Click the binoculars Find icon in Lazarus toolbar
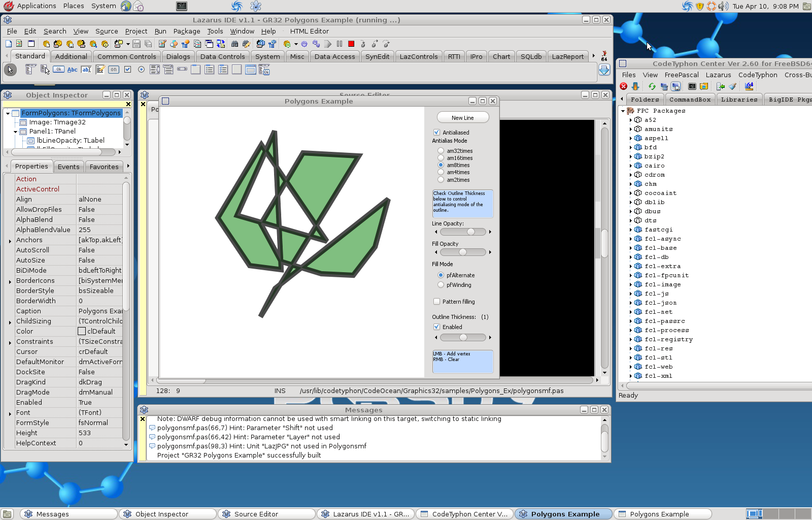Image resolution: width=812 pixels, height=520 pixels. [234, 44]
